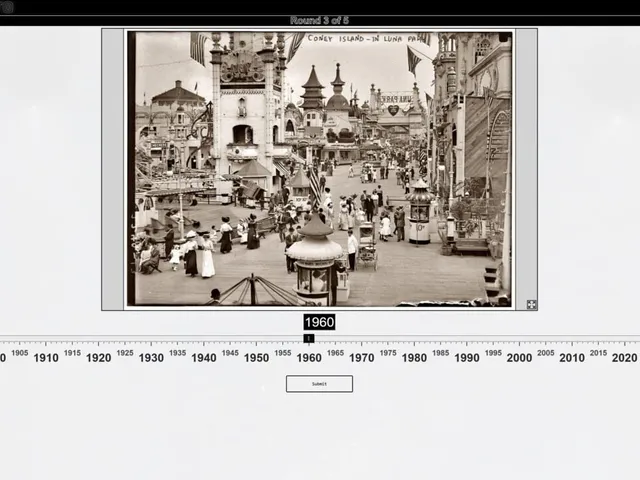Pick the 1975 tick label

click(x=388, y=353)
